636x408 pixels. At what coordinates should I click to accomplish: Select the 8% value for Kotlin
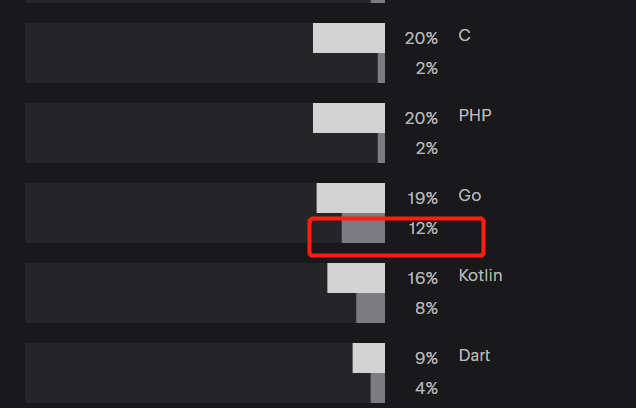click(x=426, y=309)
